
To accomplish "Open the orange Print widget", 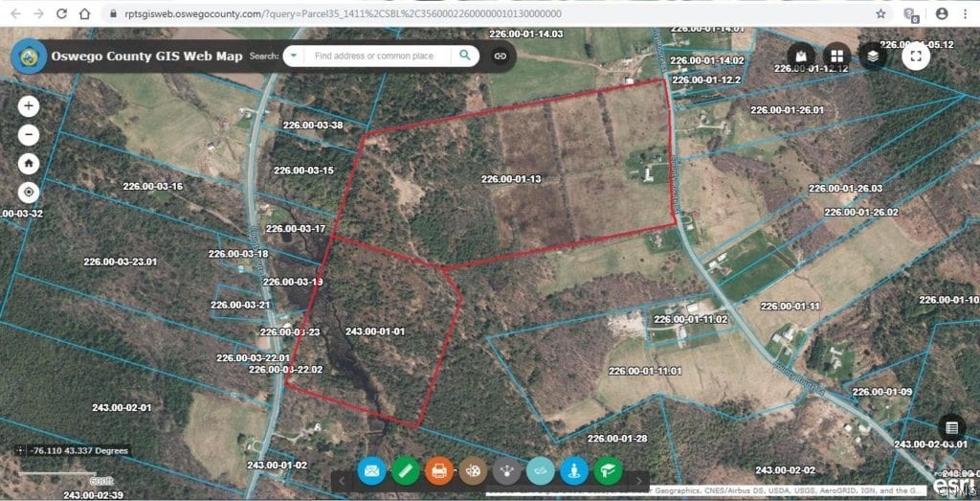I will point(439,470).
